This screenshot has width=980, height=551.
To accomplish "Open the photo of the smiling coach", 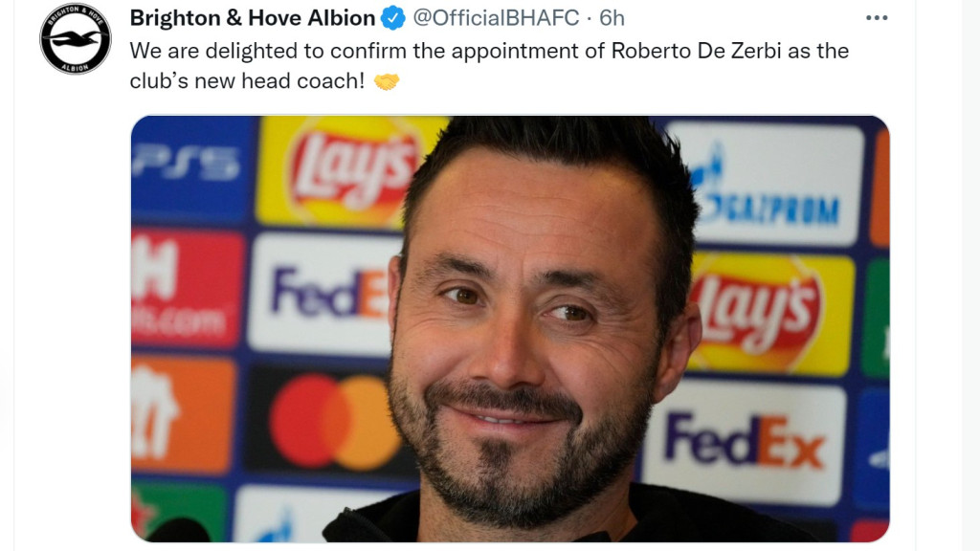I will click(x=510, y=329).
